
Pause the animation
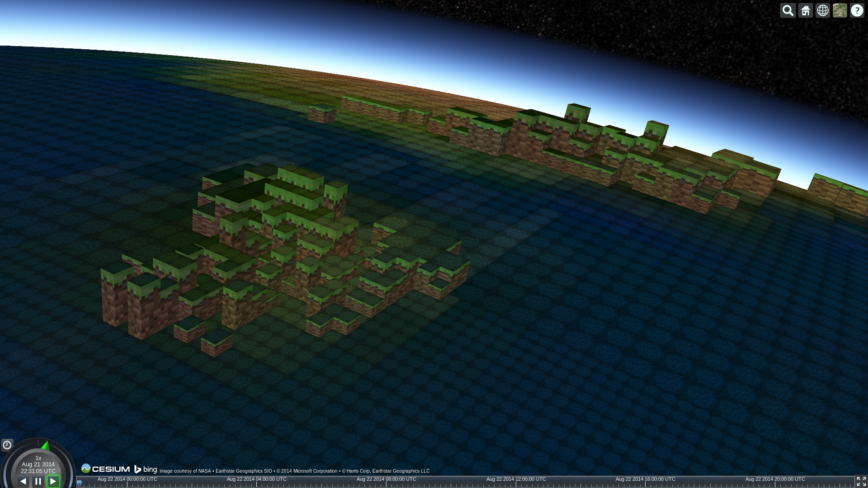click(38, 481)
